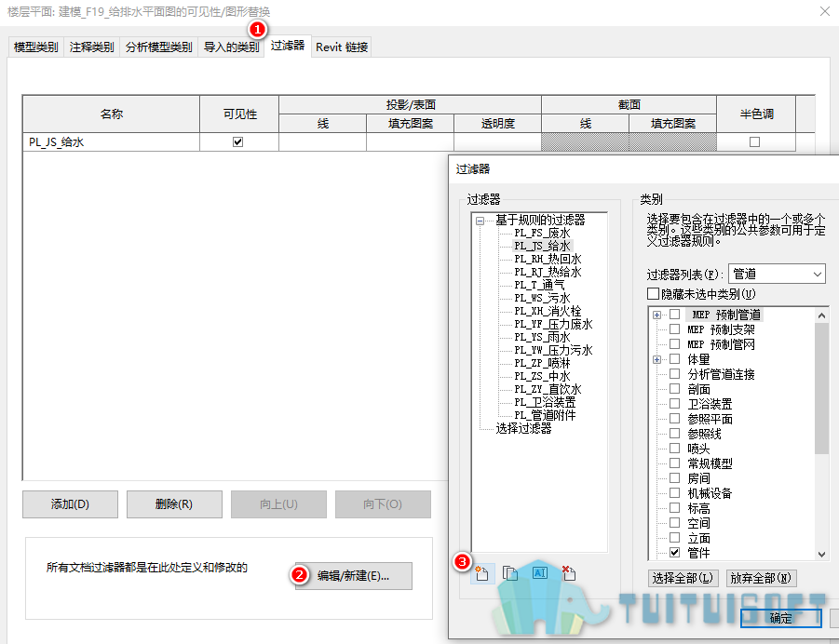839x644 pixels.
Task: Switch to 分析模型类别 tab
Action: 159,47
